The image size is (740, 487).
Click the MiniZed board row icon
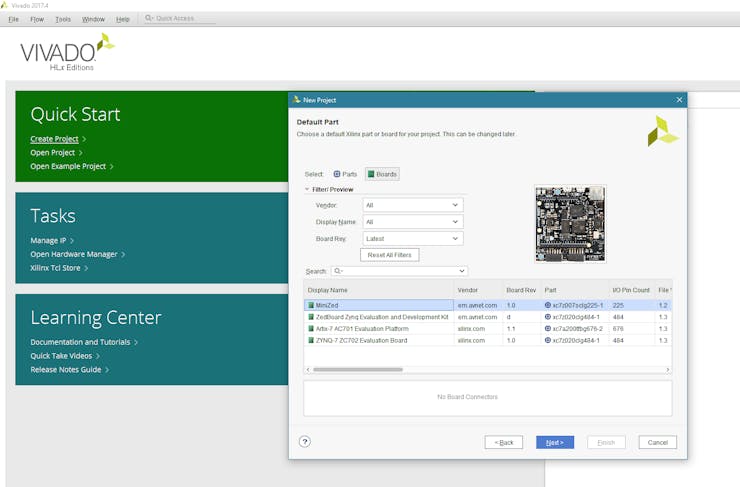[311, 305]
